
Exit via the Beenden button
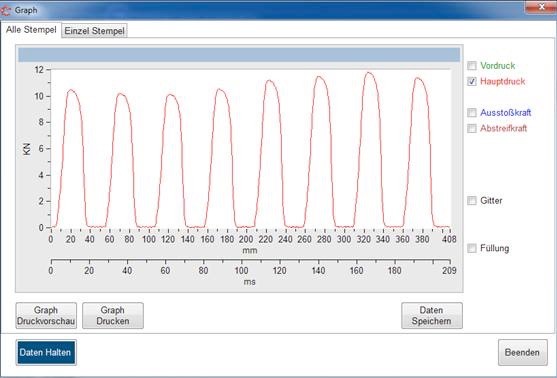[523, 352]
